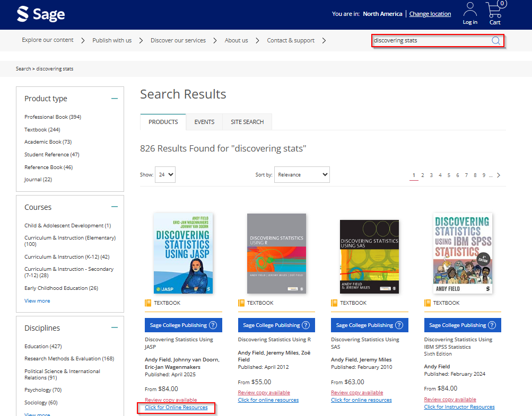The image size is (532, 416).
Task: Filter by Reference Book (46)
Action: [48, 167]
